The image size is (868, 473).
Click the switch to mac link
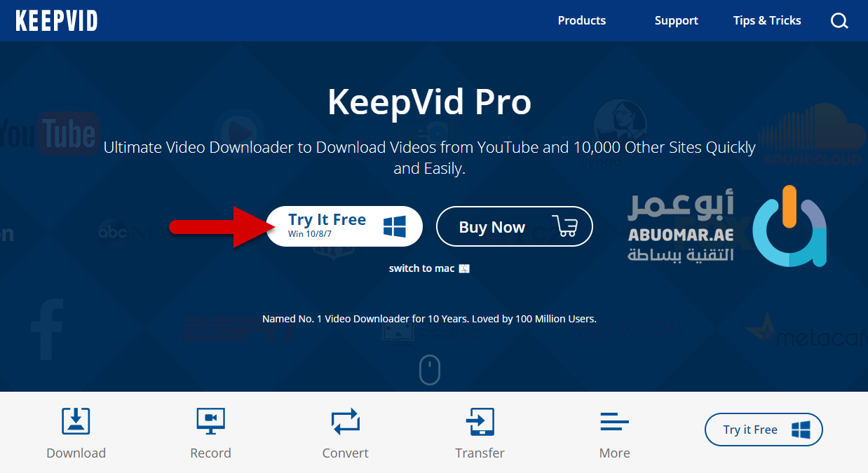[x=429, y=268]
